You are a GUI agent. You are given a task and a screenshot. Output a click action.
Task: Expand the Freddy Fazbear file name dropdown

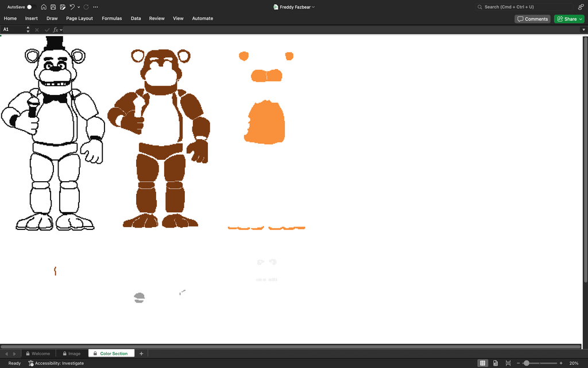click(314, 7)
